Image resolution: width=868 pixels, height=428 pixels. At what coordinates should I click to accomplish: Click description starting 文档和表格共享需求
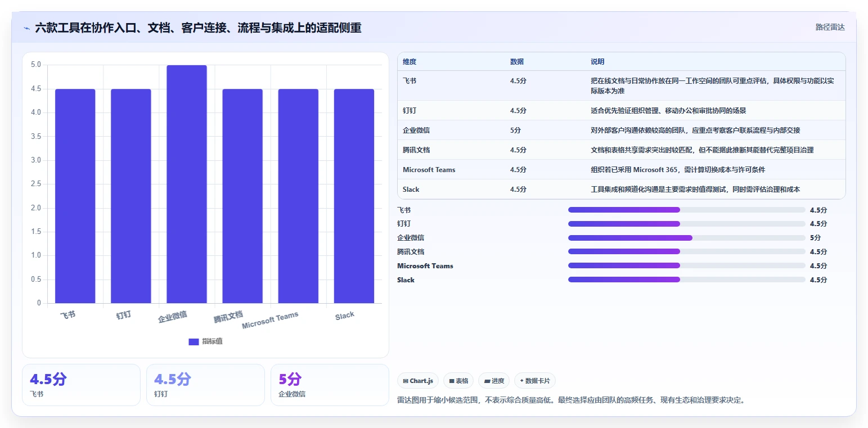tap(702, 150)
